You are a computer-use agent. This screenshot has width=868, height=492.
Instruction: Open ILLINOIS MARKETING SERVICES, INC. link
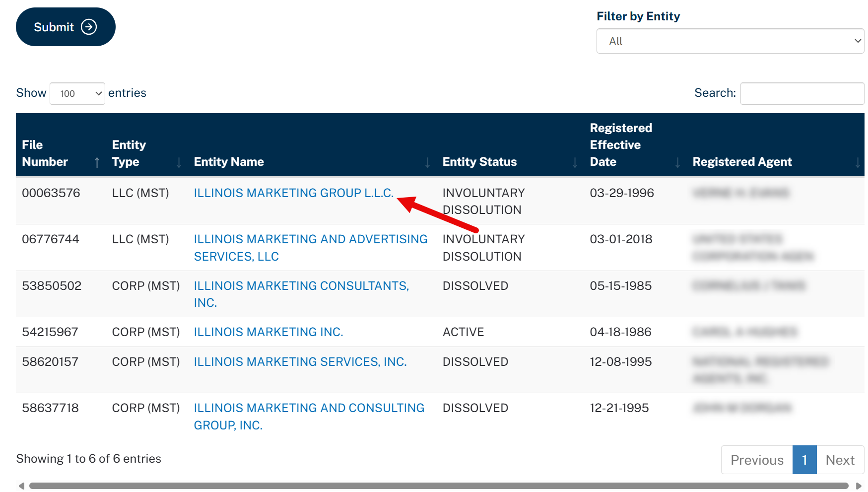coord(300,361)
